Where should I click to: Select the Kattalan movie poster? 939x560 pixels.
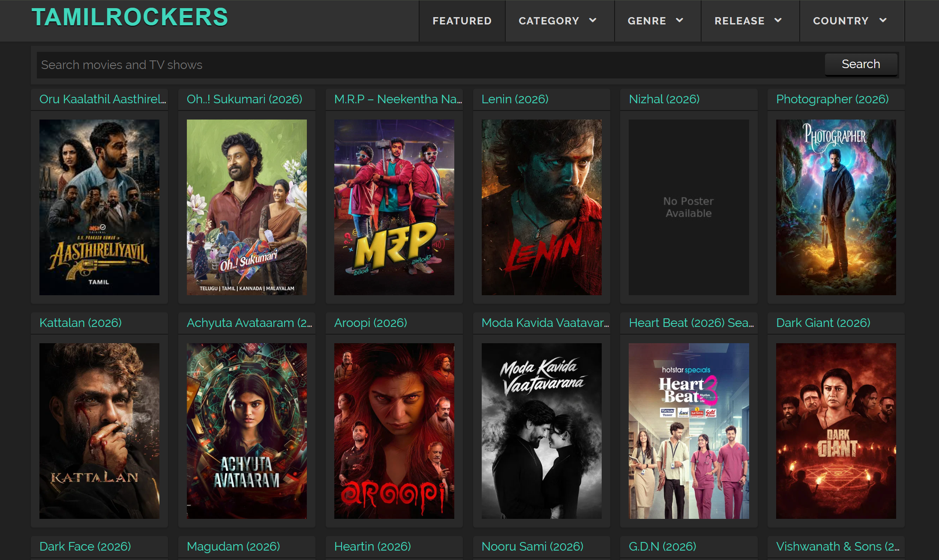coord(99,431)
